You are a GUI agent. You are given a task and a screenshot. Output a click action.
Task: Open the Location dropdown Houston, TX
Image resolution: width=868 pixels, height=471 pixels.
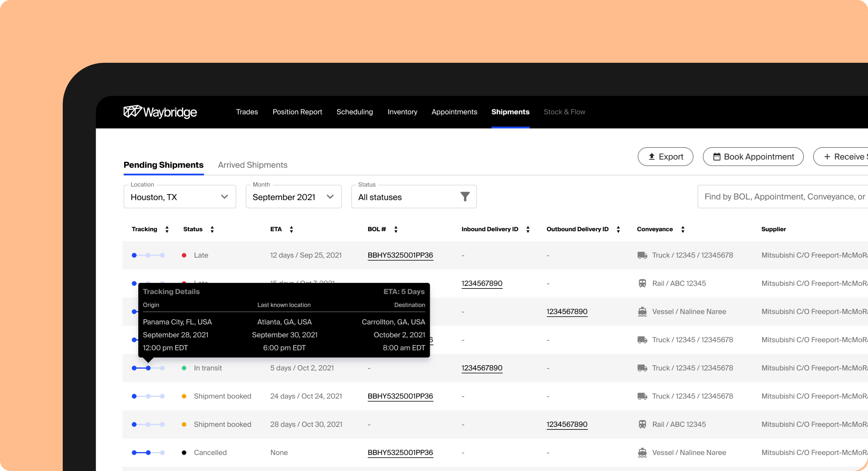click(180, 197)
